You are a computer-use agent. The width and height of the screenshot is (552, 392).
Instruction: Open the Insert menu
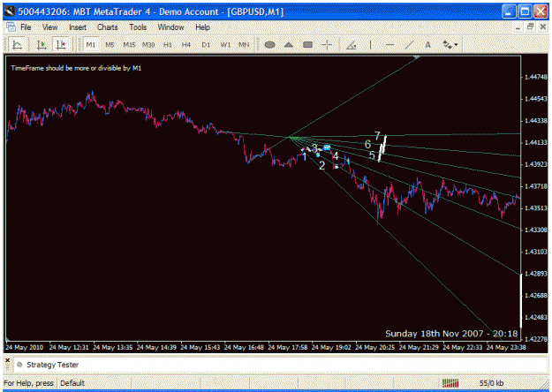pyautogui.click(x=78, y=27)
